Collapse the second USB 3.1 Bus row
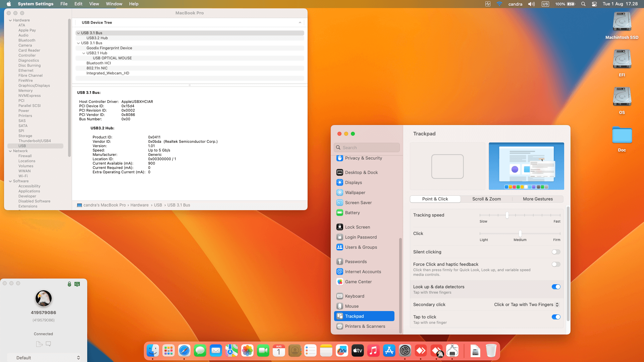 pos(78,43)
